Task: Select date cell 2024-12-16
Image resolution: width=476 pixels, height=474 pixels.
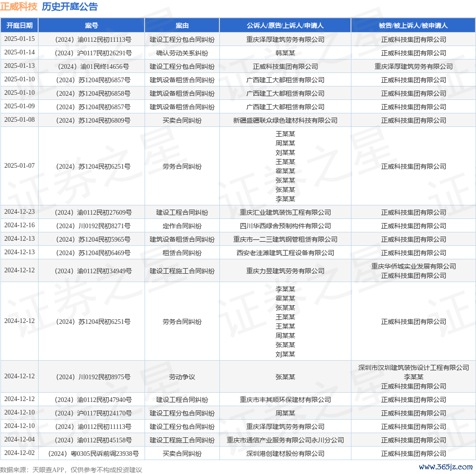Action: click(20, 225)
